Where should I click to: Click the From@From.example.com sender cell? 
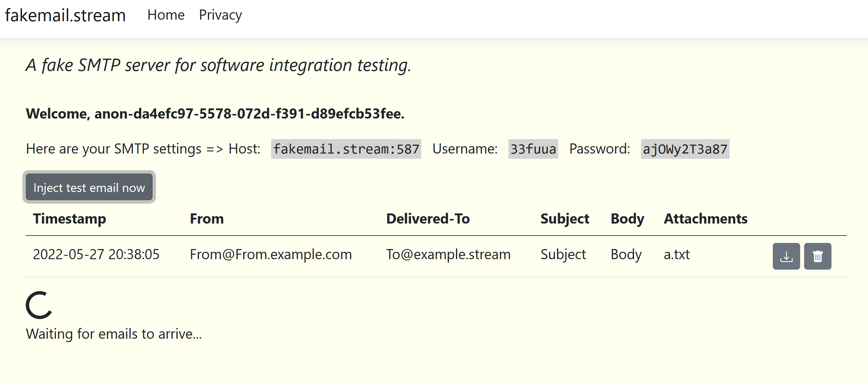(271, 255)
